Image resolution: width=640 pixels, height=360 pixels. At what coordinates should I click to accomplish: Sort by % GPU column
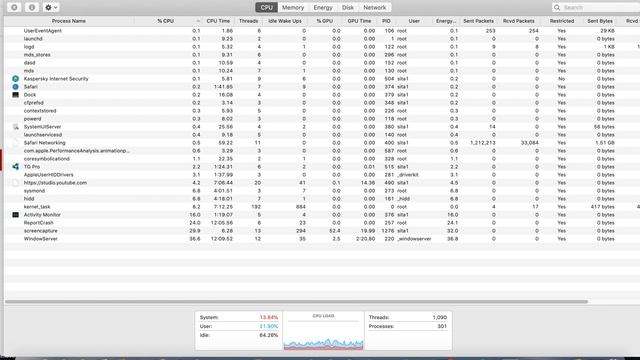[324, 21]
